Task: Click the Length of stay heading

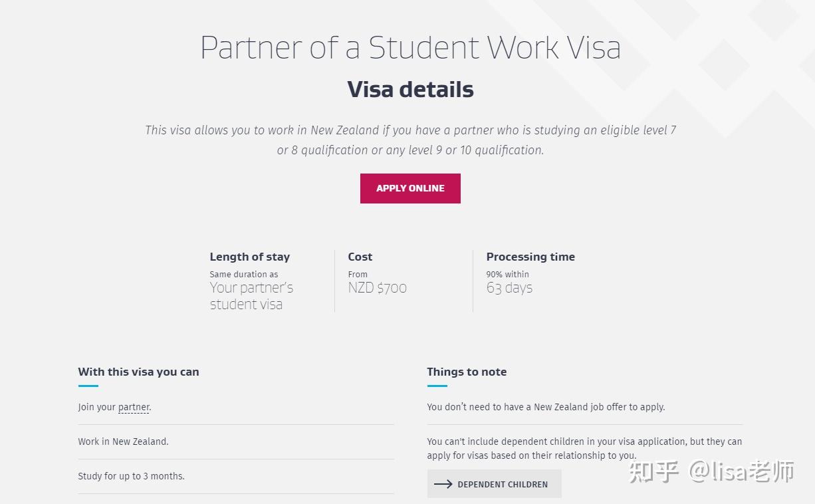Action: point(249,257)
